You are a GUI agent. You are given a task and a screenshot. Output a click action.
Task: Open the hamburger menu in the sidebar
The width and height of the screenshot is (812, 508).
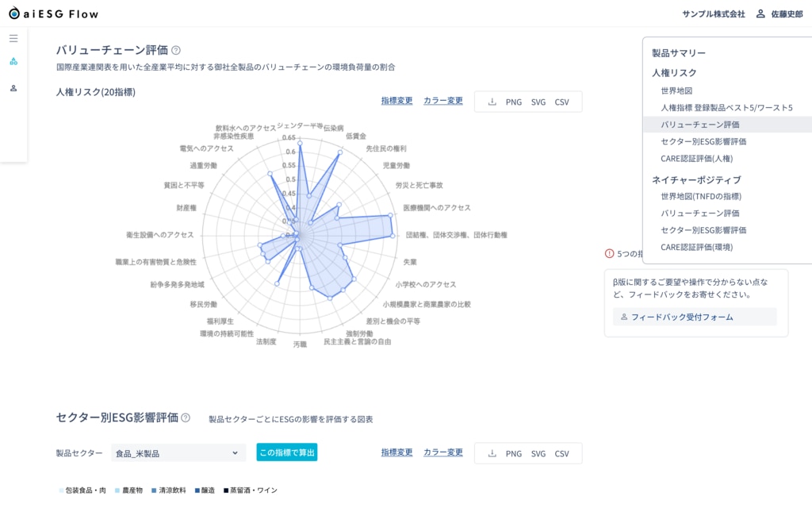(x=13, y=38)
